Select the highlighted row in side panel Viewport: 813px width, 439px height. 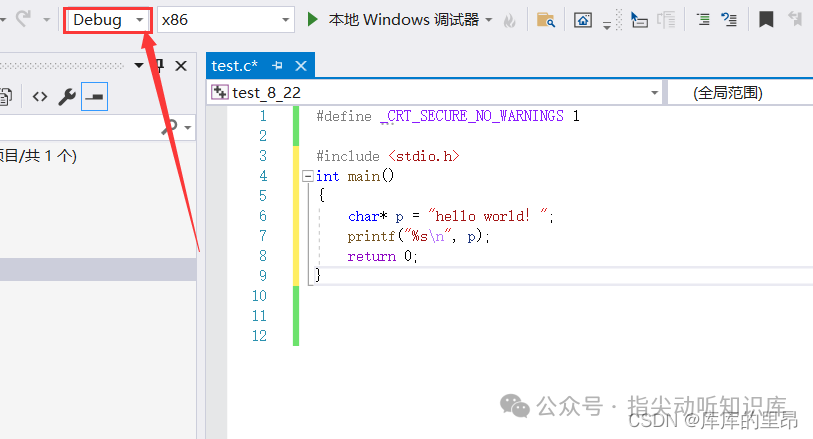coord(98,270)
